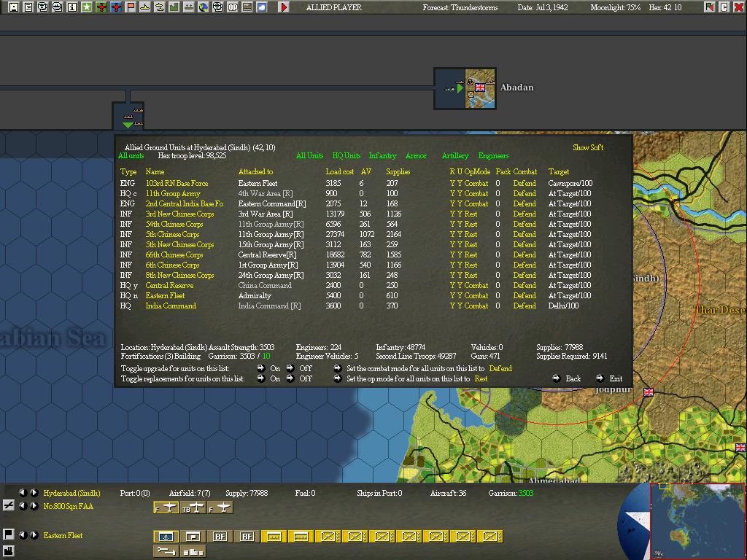Screen dimensions: 747x560
Task: Open the 5th Chinese Corps unit
Action: 172,234
